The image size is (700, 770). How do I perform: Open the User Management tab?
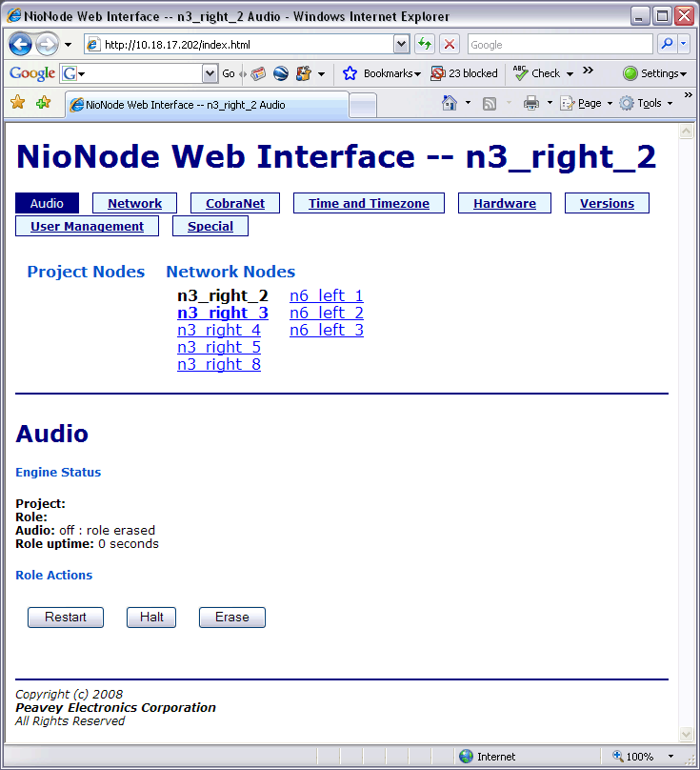(87, 227)
